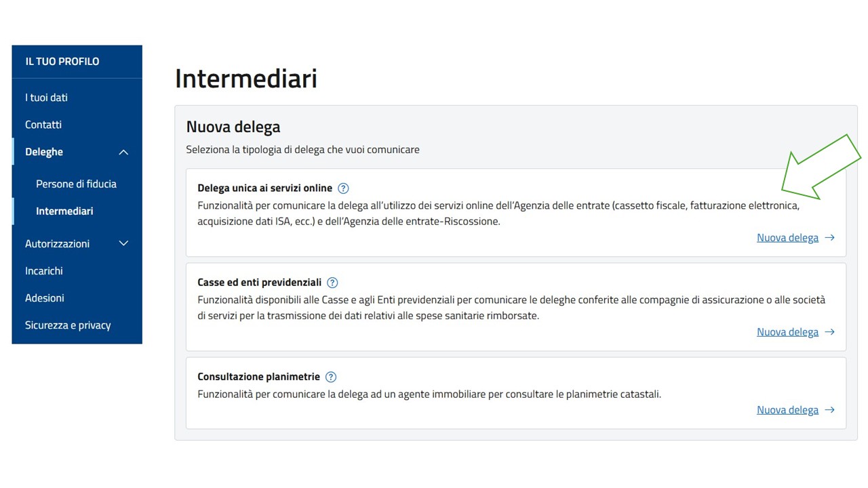This screenshot has height=488, width=868.
Task: Select Intermediari submenu item
Action: click(x=64, y=211)
